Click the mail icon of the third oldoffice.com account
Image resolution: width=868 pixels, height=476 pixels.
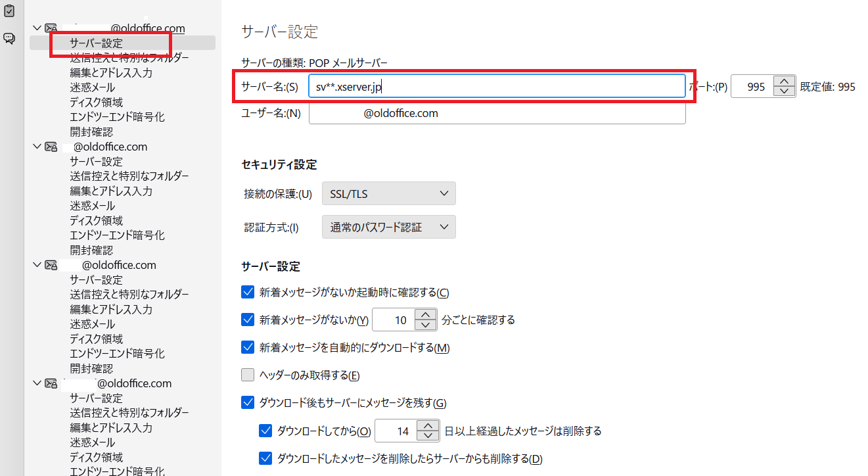click(x=51, y=265)
